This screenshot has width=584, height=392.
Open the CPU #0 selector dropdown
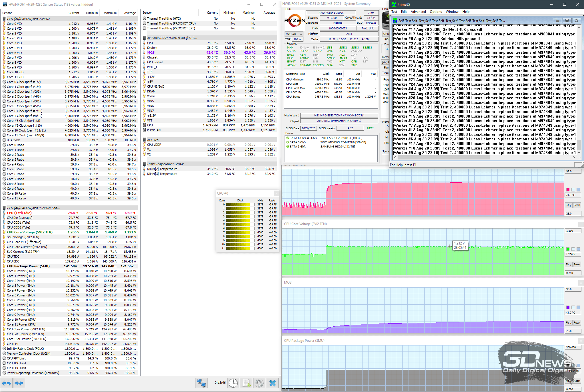pos(294,34)
